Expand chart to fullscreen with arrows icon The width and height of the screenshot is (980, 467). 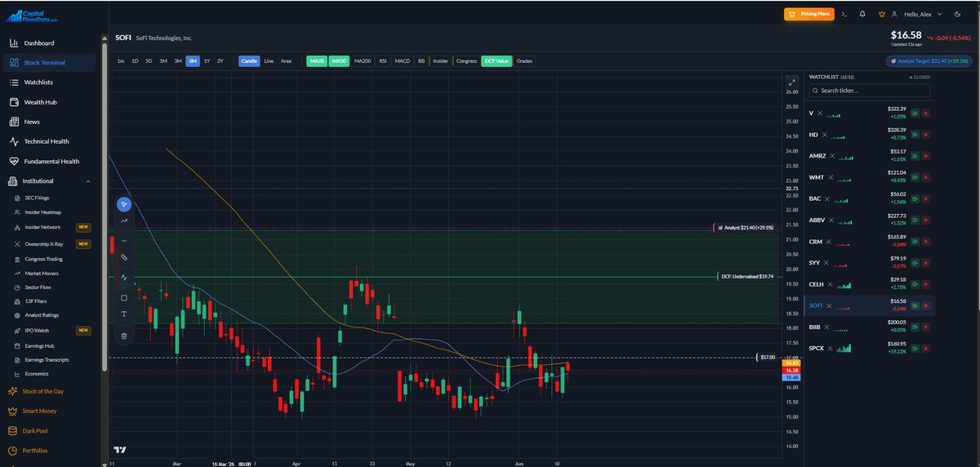click(791, 82)
